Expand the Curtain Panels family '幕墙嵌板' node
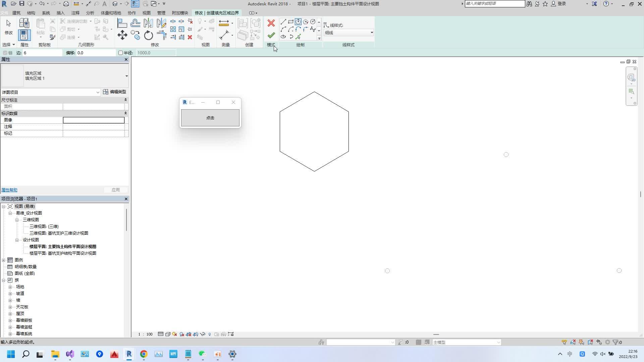 [10, 320]
